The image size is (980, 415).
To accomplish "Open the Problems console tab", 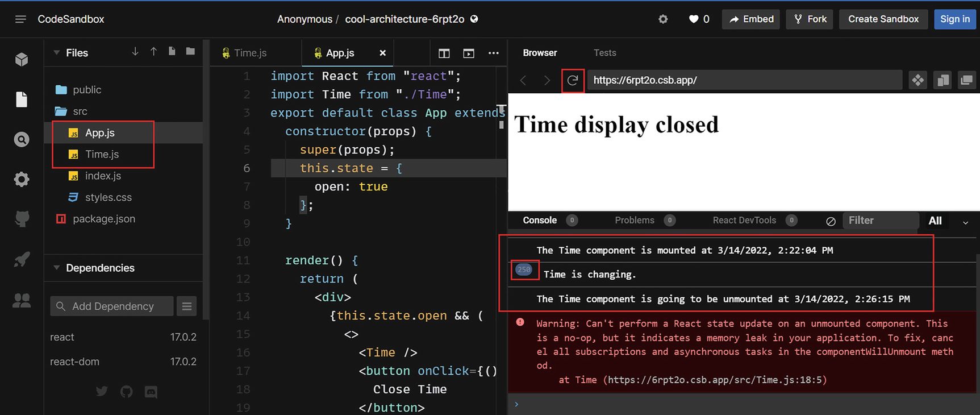I will point(635,221).
